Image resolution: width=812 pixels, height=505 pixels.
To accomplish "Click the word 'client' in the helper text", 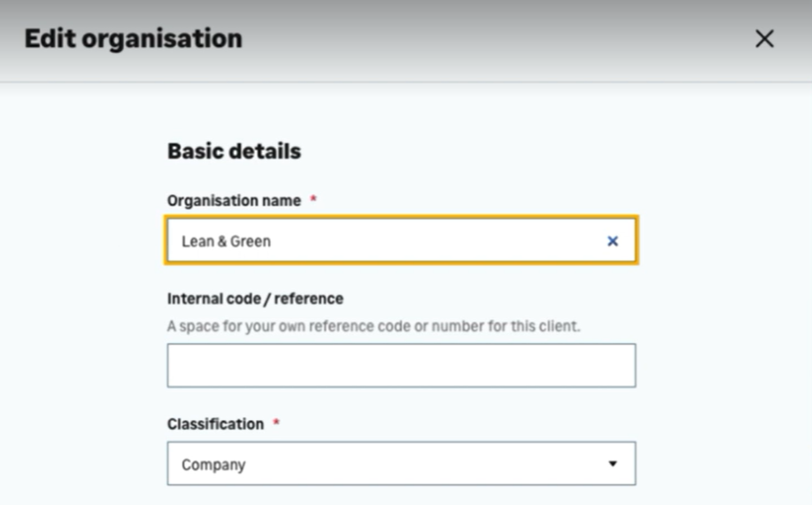I will (558, 326).
